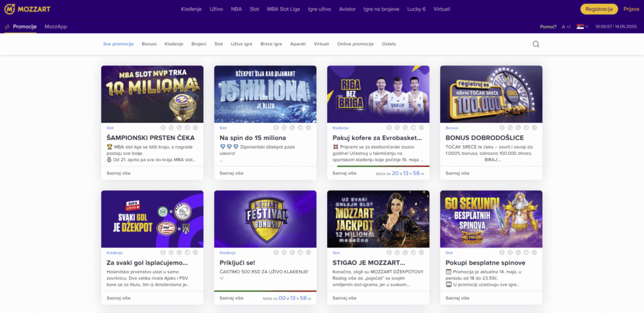Share Pakuj kofere promo via WhatsApp
The image size is (644, 313).
[x=404, y=128]
